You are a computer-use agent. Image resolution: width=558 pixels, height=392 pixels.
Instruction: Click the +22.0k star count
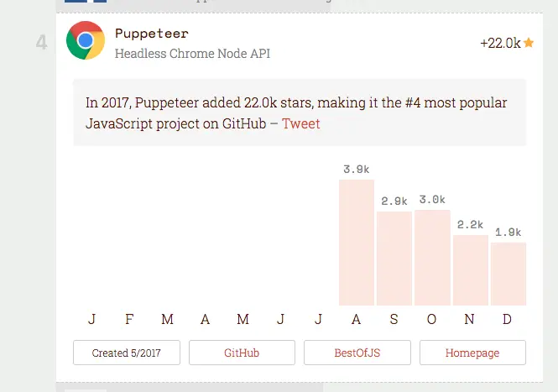pyautogui.click(x=500, y=43)
